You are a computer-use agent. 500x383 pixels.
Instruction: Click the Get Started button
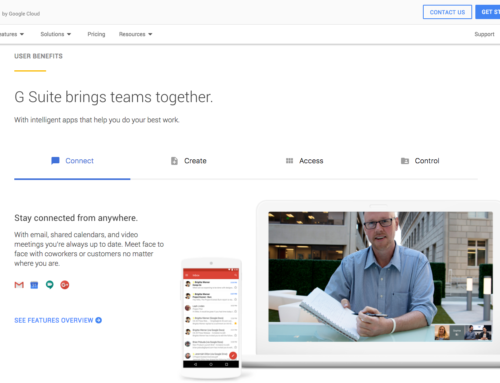[488, 12]
